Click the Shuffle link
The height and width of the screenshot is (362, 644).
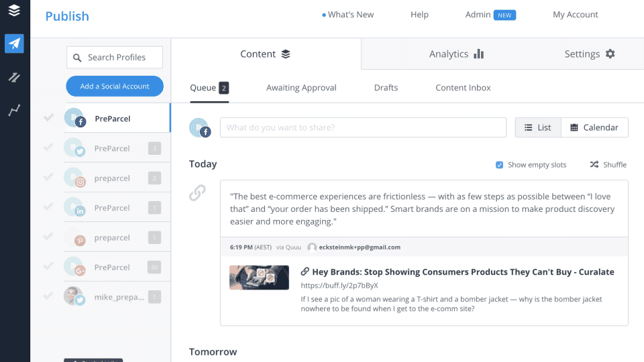coord(608,165)
